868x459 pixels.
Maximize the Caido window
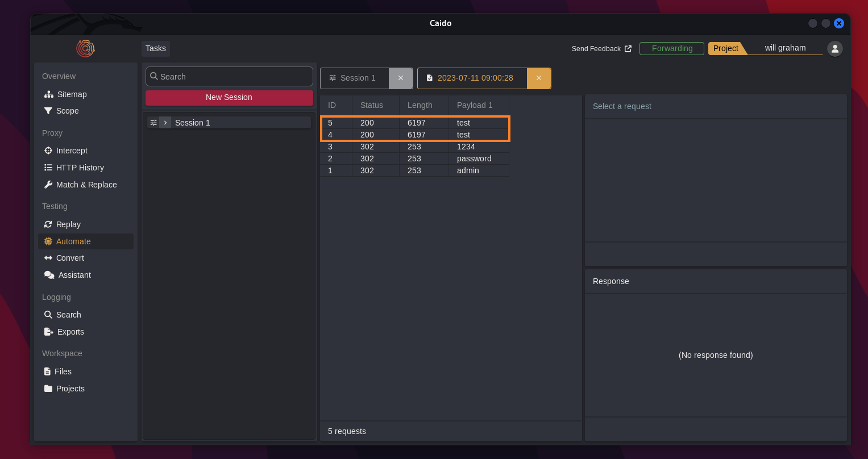coord(826,23)
